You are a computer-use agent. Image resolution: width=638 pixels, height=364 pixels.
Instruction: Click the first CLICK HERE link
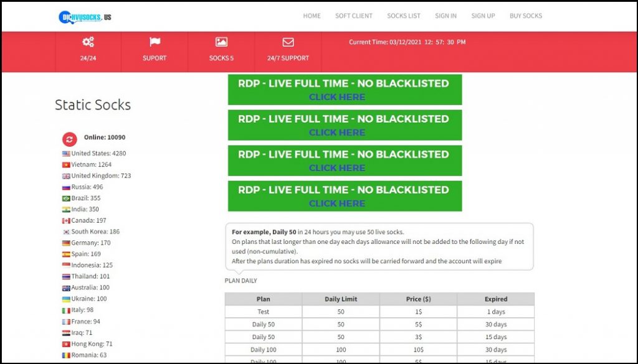pos(337,97)
